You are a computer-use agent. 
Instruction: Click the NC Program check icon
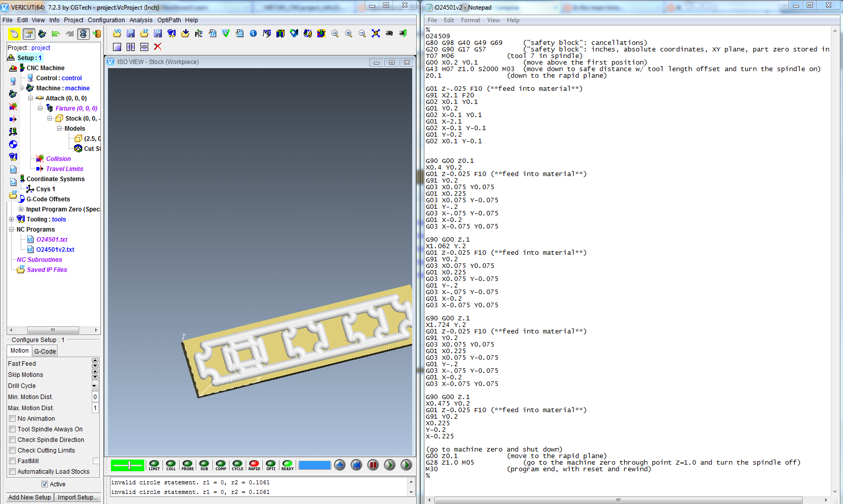pos(226,33)
